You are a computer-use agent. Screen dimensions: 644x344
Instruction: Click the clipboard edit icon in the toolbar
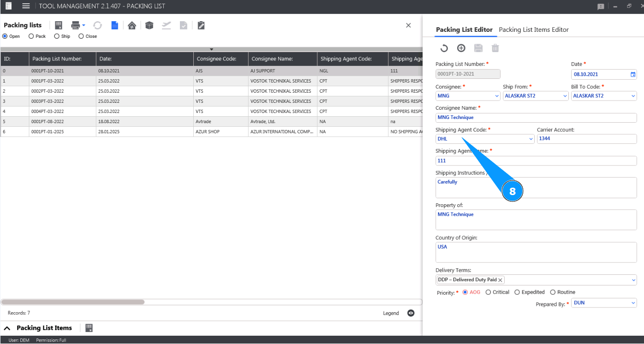tap(201, 25)
